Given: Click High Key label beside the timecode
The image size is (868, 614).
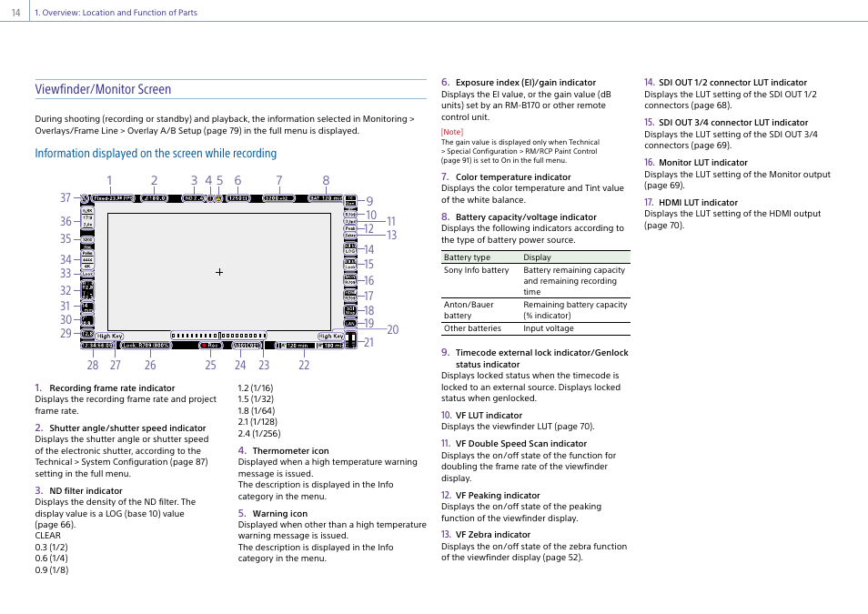Looking at the screenshot, I should tap(109, 336).
